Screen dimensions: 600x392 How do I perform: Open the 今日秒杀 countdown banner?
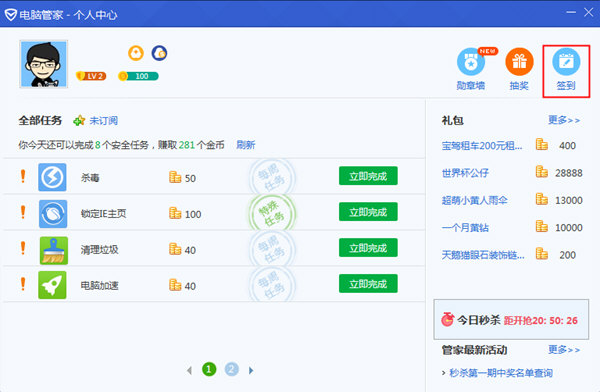[x=511, y=319]
